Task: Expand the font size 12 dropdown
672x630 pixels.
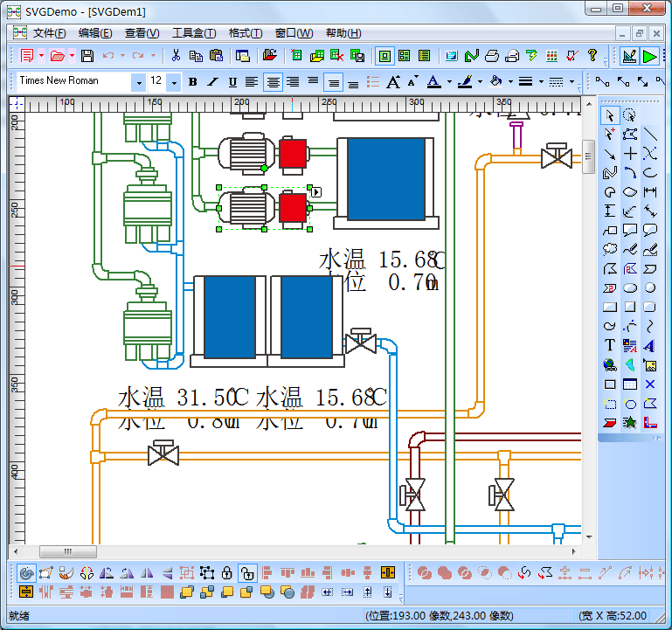Action: click(174, 82)
